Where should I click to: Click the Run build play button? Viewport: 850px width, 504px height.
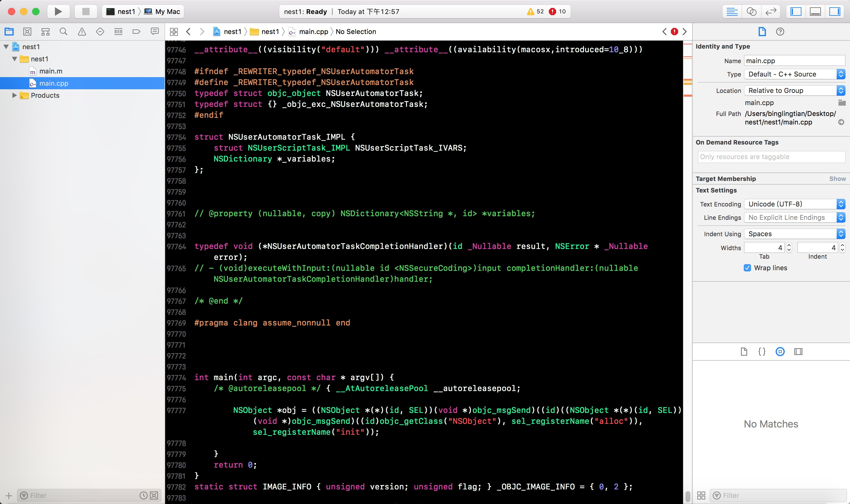click(58, 12)
